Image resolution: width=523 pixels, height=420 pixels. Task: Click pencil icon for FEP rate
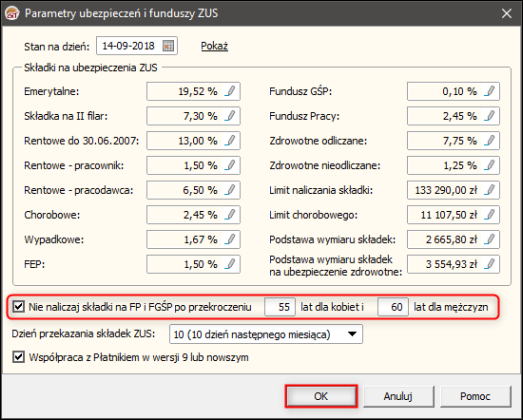pyautogui.click(x=230, y=264)
